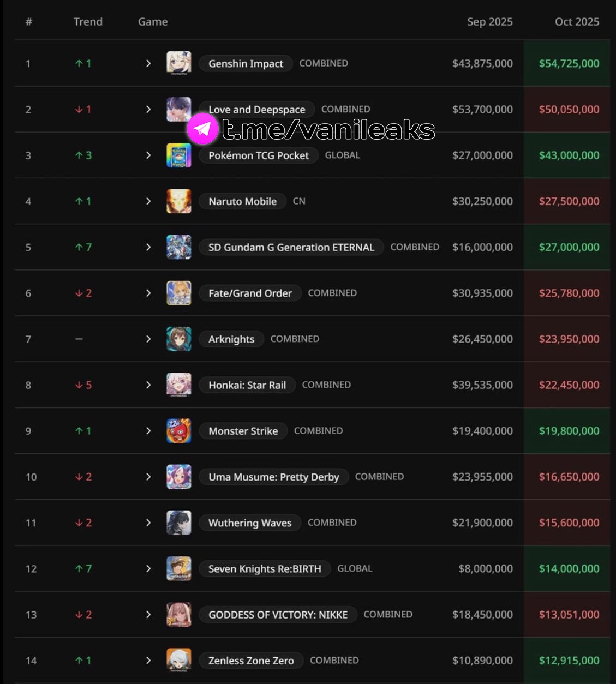Click the Trend column header
The width and height of the screenshot is (616, 684).
(88, 22)
